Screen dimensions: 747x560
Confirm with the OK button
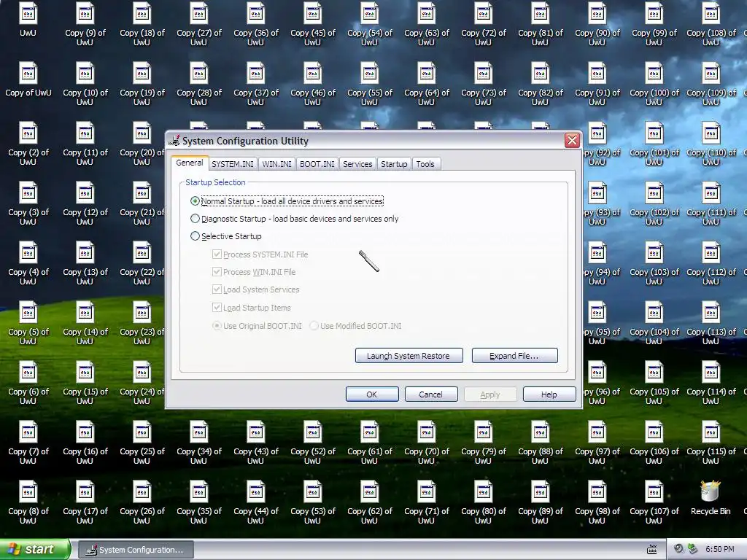(x=372, y=394)
